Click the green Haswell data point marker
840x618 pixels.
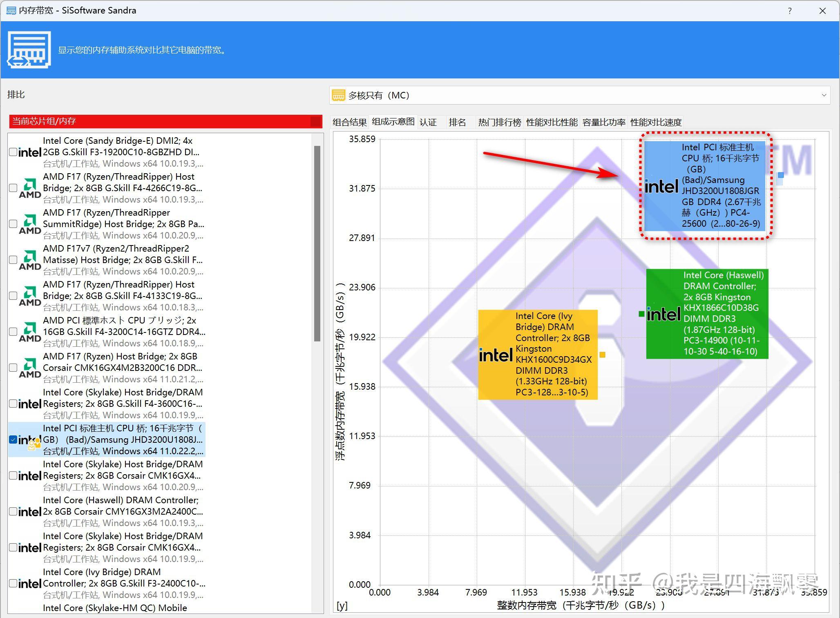point(641,314)
